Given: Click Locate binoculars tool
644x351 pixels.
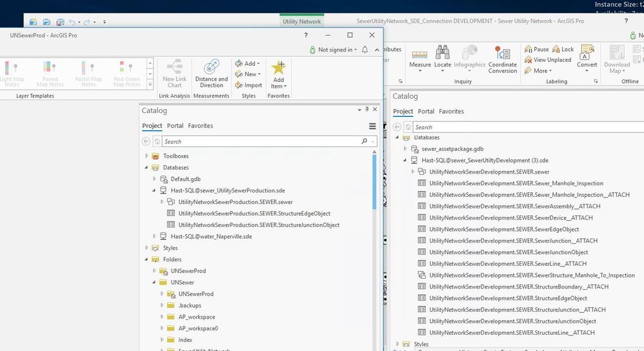Looking at the screenshot, I should [442, 59].
